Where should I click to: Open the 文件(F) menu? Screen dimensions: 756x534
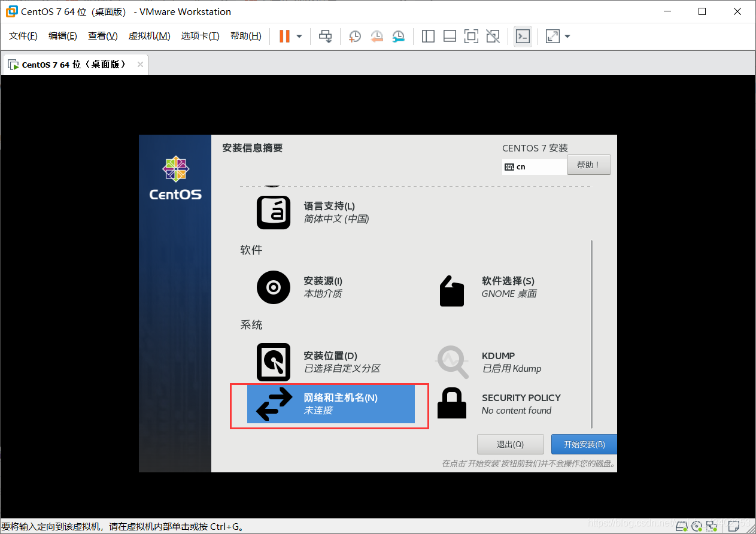[23, 36]
